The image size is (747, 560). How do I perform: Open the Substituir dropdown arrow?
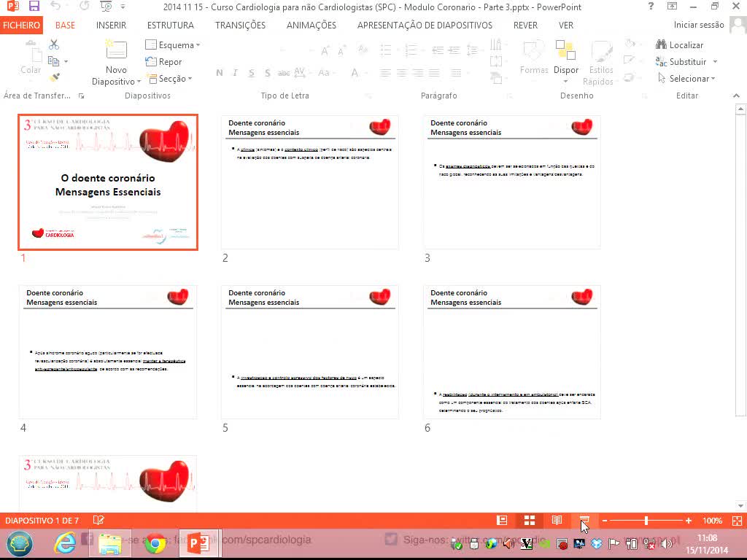click(x=715, y=62)
